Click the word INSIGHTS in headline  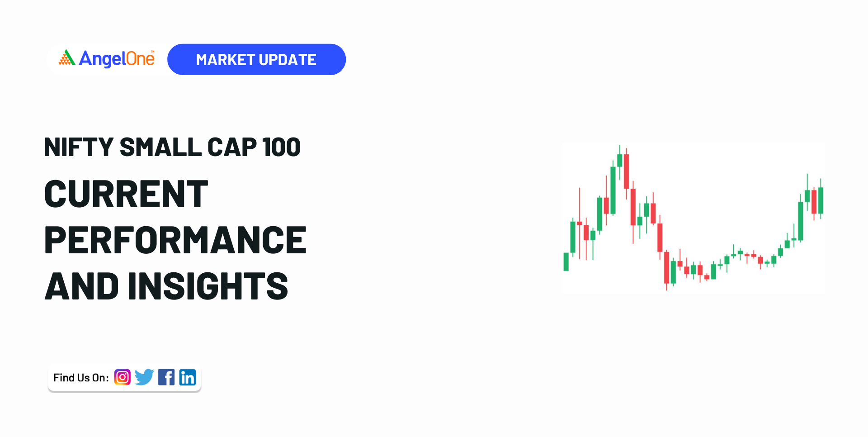coord(208,286)
